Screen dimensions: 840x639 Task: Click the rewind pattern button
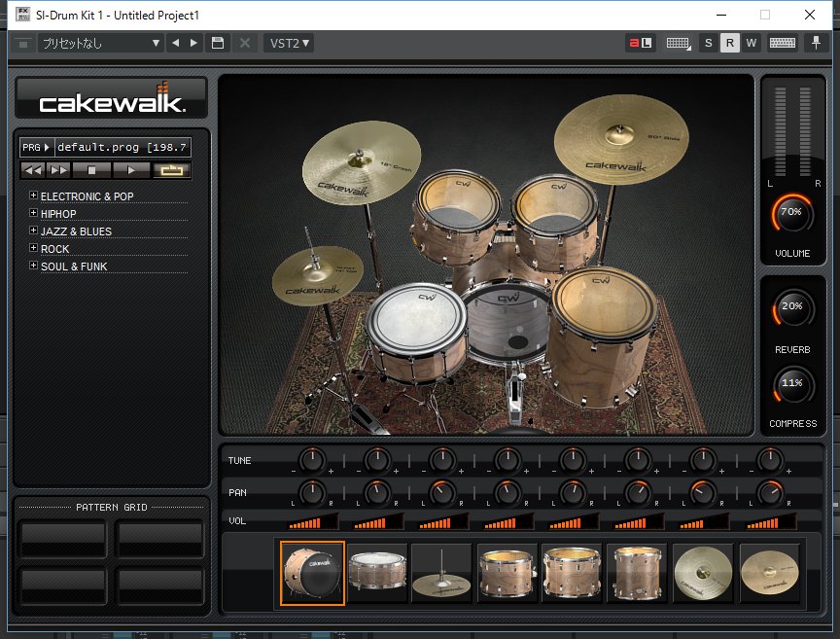point(33,170)
